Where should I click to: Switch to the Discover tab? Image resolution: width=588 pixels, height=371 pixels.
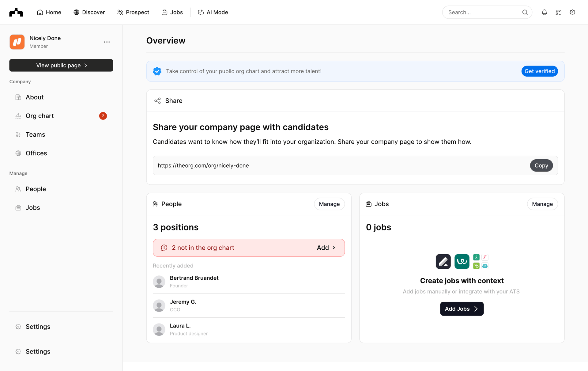(x=89, y=12)
